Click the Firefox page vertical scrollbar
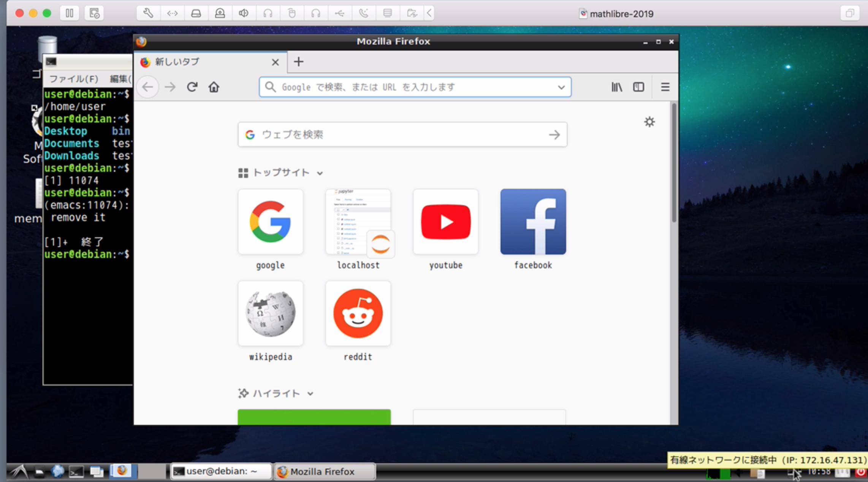 [674, 163]
